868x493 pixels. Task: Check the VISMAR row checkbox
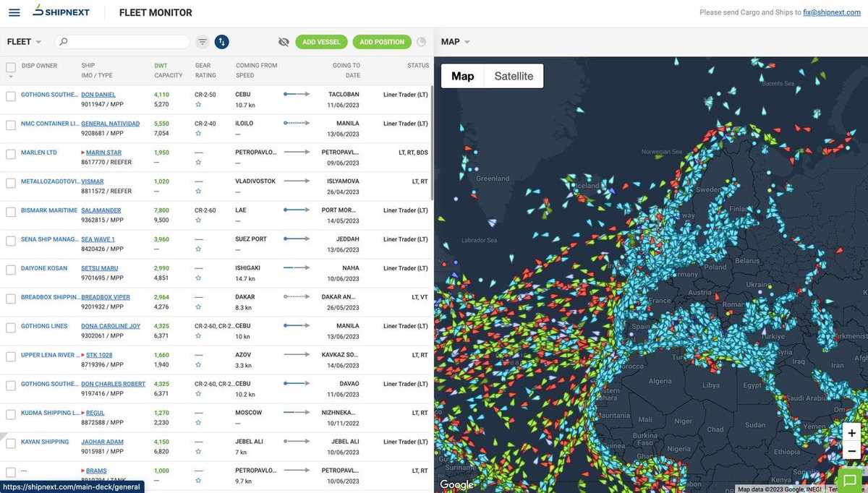[11, 183]
